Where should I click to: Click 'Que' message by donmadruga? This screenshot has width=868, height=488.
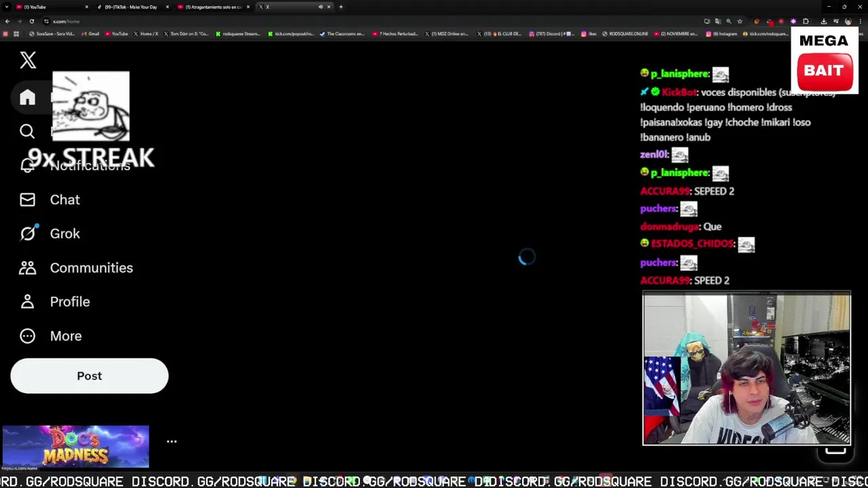tap(712, 226)
